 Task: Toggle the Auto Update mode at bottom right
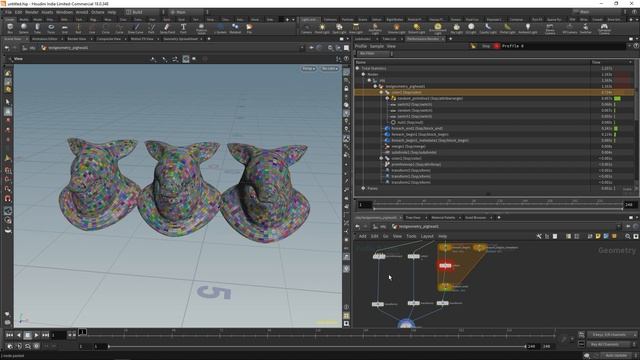point(616,356)
